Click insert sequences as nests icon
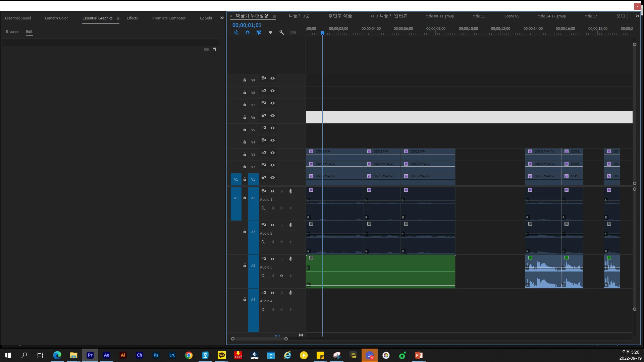Image resolution: width=644 pixels, height=362 pixels. tap(236, 33)
